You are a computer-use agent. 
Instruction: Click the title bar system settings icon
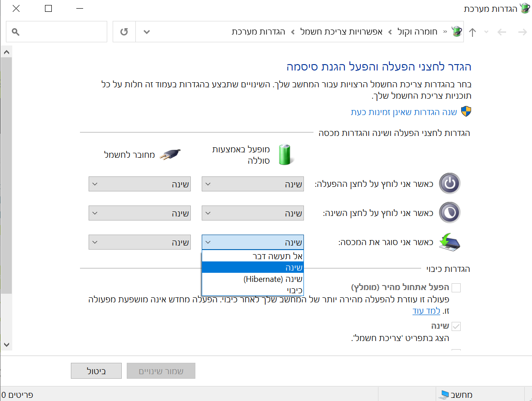[525, 9]
